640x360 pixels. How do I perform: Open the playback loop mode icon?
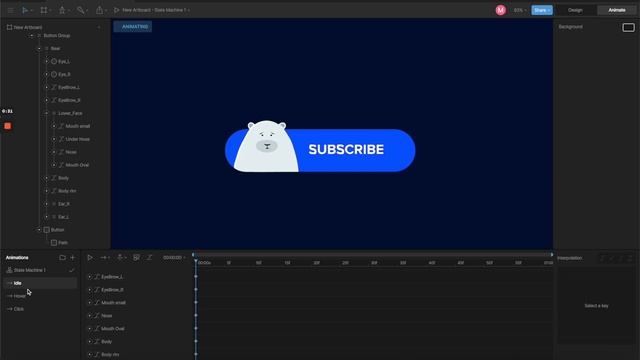click(104, 258)
